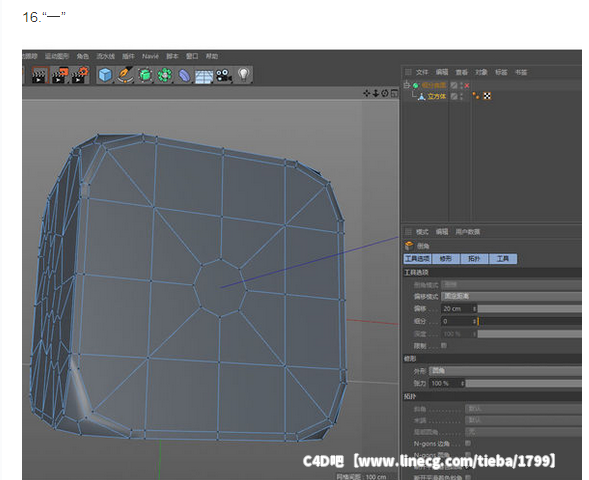Click the Camera object icon
This screenshot has width=589, height=480.
tap(224, 75)
